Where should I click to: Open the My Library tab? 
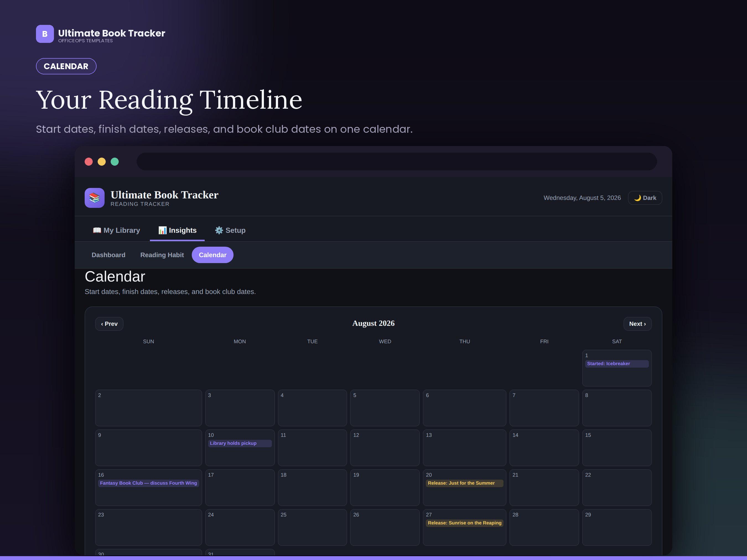(x=116, y=230)
